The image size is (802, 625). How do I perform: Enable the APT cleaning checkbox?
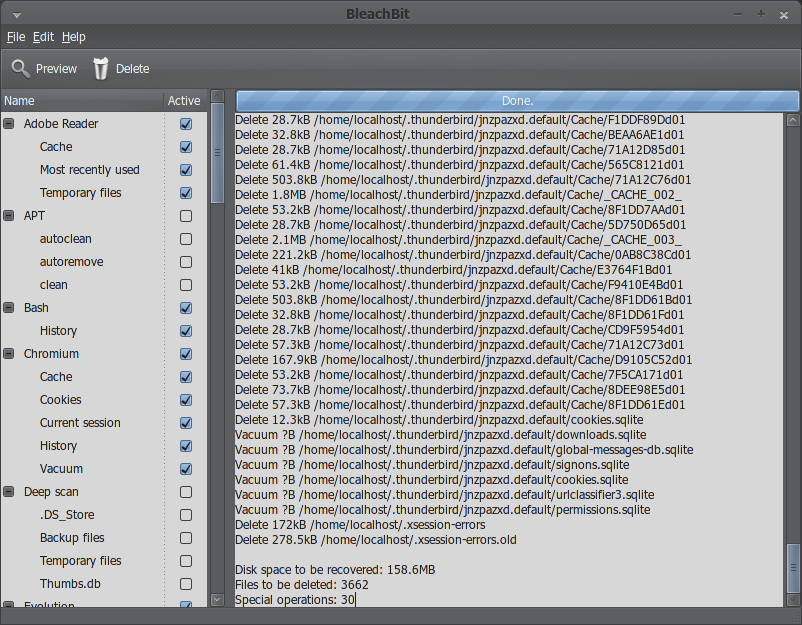pos(185,215)
